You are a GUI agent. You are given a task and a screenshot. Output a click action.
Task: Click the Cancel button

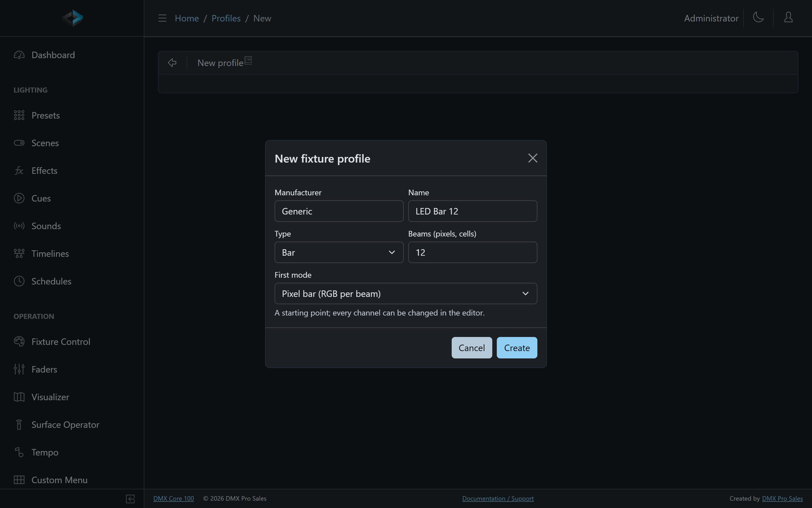pyautogui.click(x=472, y=348)
